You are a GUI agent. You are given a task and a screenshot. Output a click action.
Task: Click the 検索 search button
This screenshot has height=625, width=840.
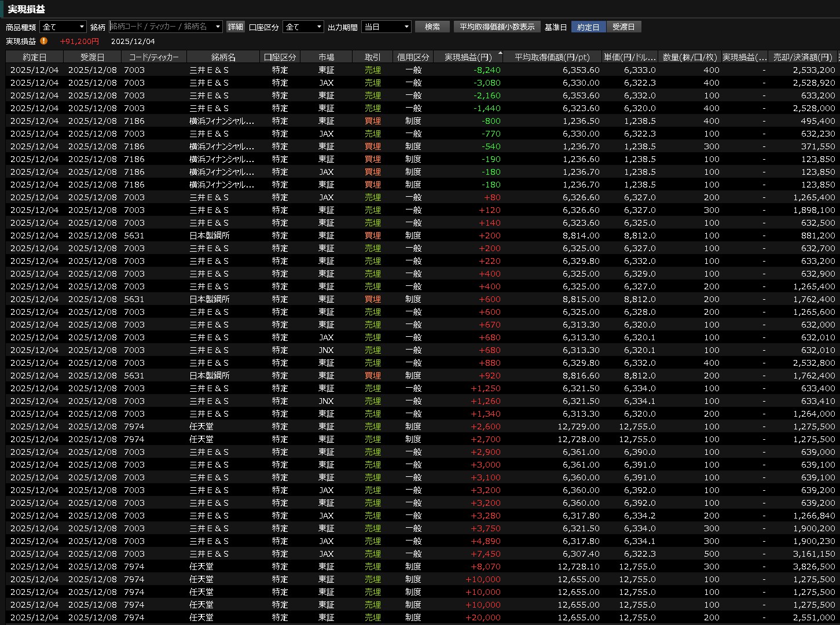click(x=432, y=27)
